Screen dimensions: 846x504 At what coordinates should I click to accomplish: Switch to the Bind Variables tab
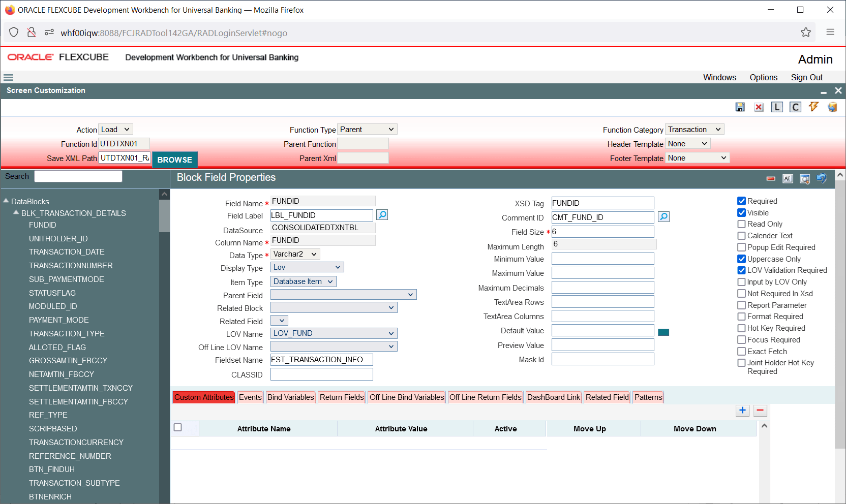pyautogui.click(x=291, y=397)
